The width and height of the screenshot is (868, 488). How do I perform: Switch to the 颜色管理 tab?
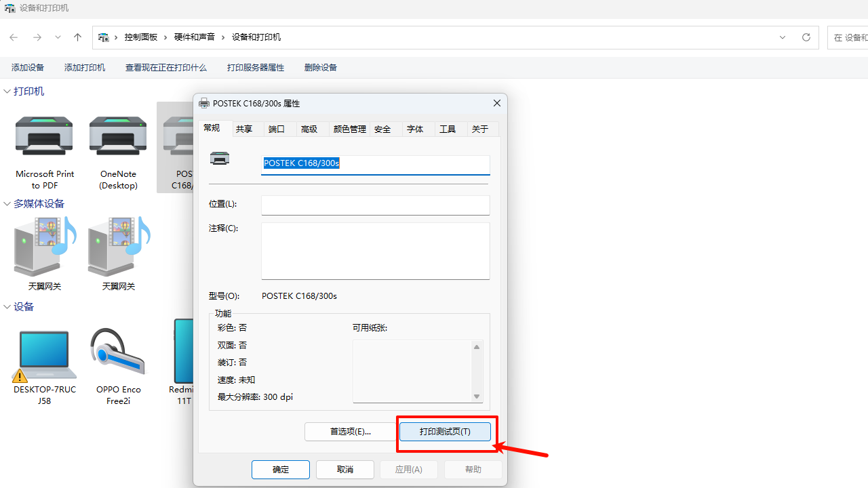click(x=349, y=129)
